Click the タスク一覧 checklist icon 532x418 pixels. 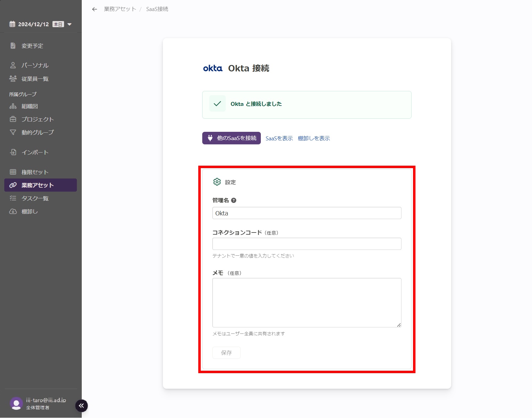(x=13, y=198)
